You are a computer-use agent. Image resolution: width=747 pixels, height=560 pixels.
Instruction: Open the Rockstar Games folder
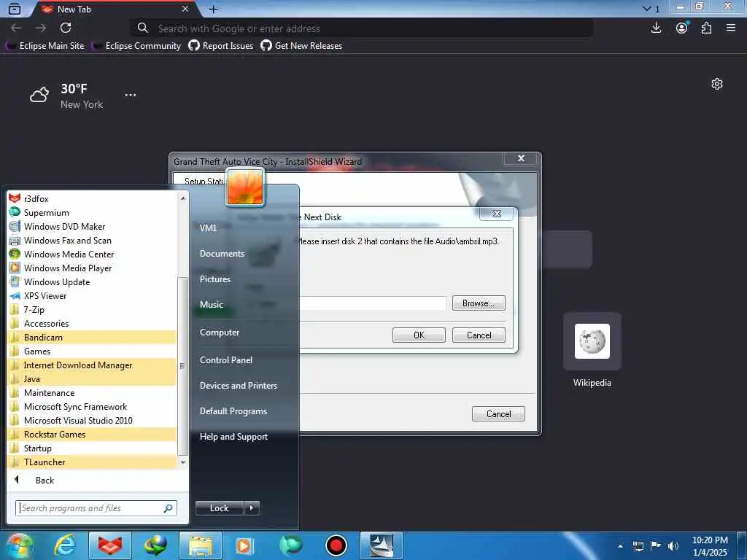tap(93, 434)
